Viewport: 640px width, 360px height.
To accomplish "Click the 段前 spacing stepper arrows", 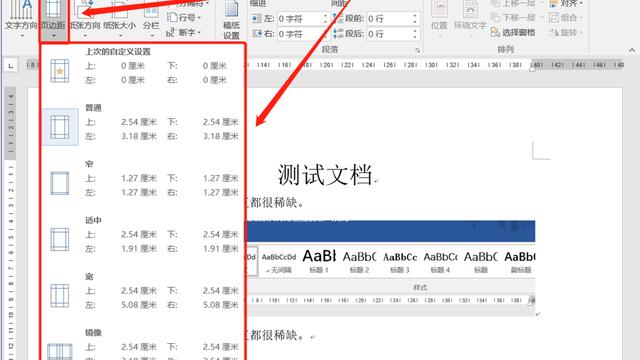I will [x=415, y=19].
